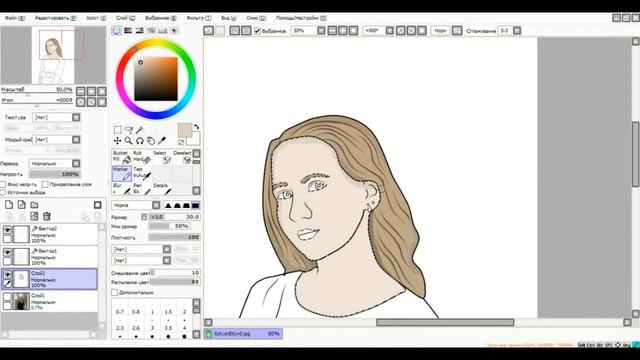Open the Файл menu

(14, 18)
